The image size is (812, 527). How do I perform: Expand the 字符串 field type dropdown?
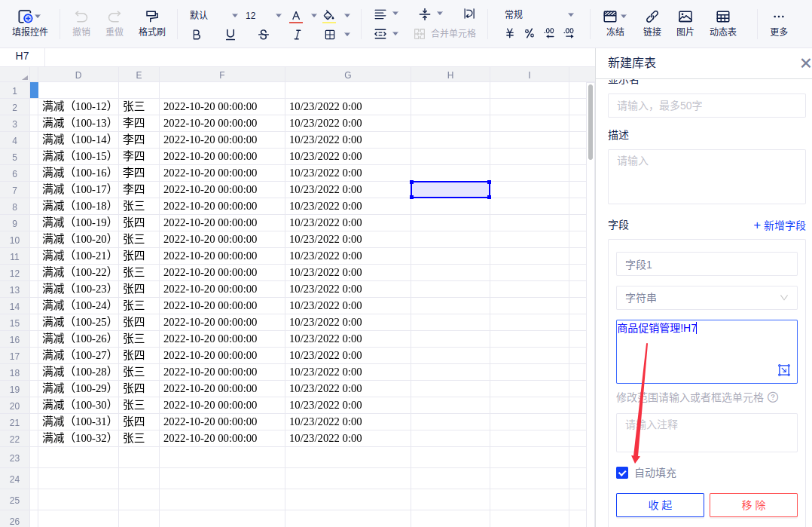(x=706, y=298)
